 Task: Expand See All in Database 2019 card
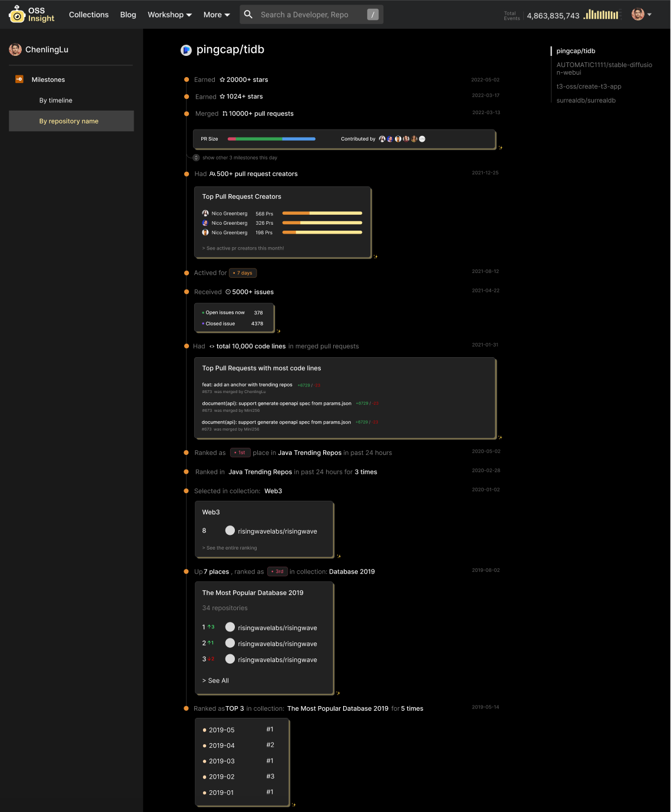tap(215, 681)
